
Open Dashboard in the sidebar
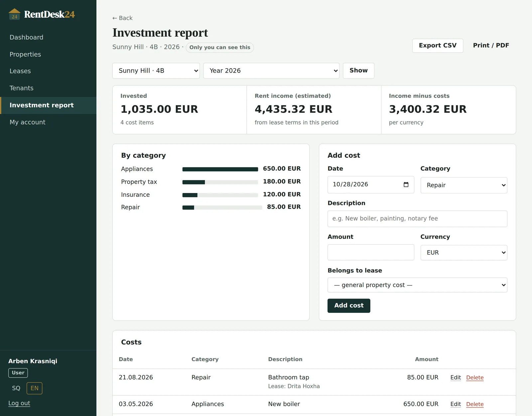(26, 37)
